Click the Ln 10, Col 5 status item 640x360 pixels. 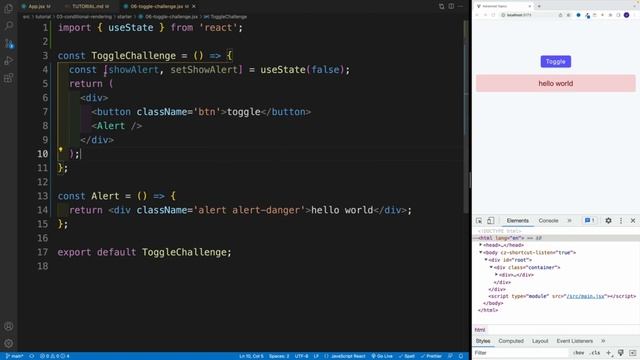(x=251, y=356)
